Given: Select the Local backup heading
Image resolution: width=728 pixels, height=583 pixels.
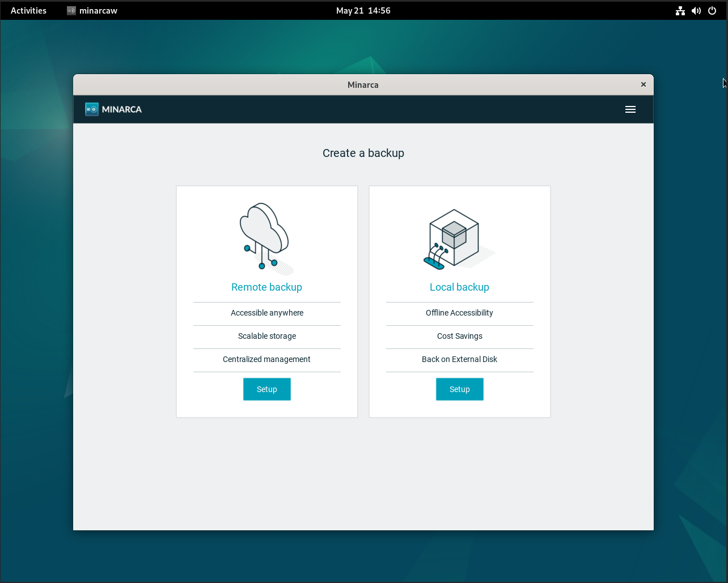Looking at the screenshot, I should coord(459,287).
